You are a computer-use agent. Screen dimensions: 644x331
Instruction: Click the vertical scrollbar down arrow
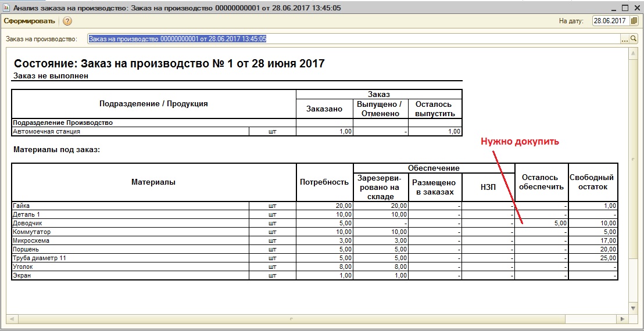[x=634, y=308]
